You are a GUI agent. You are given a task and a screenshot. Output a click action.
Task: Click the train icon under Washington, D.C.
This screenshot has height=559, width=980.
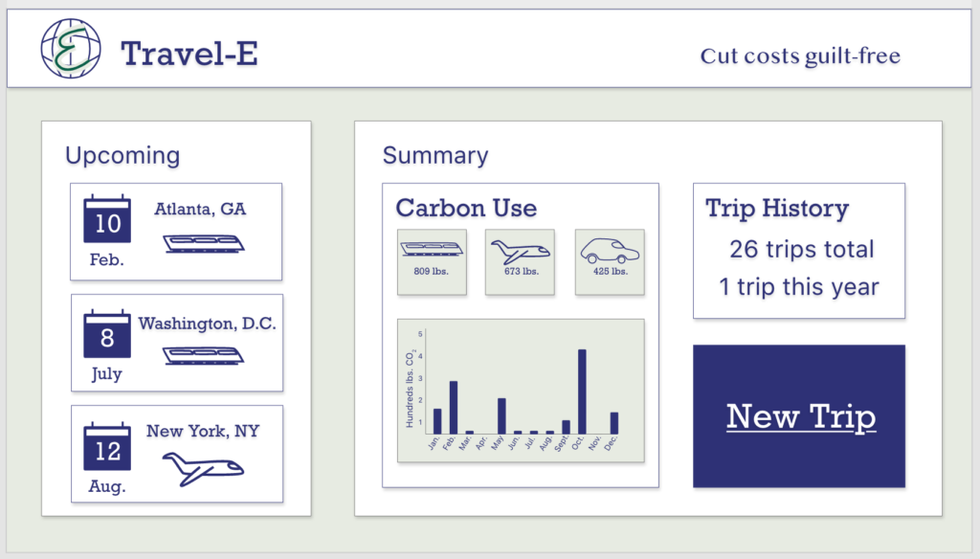click(x=204, y=356)
